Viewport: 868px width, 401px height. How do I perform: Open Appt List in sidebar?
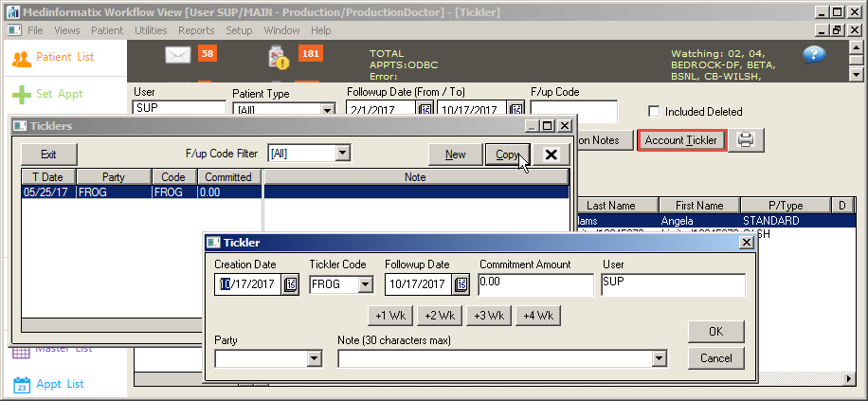(49, 384)
